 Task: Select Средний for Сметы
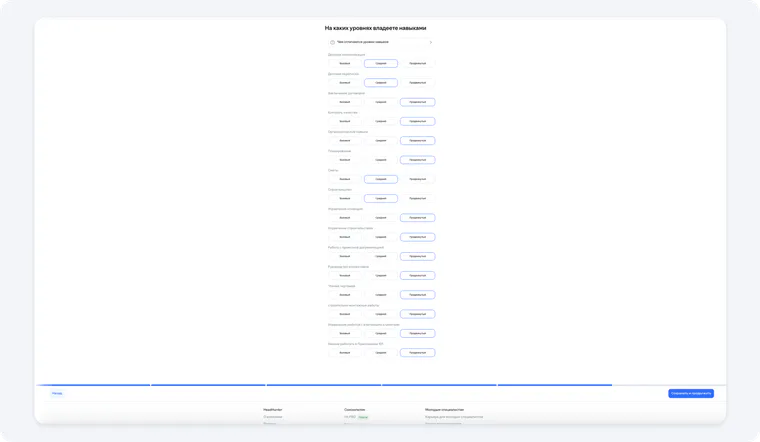click(x=381, y=179)
